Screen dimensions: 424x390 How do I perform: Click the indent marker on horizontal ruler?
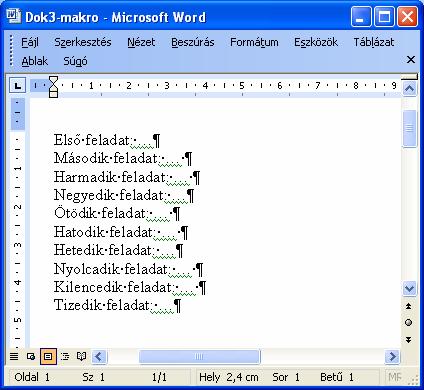[53, 87]
